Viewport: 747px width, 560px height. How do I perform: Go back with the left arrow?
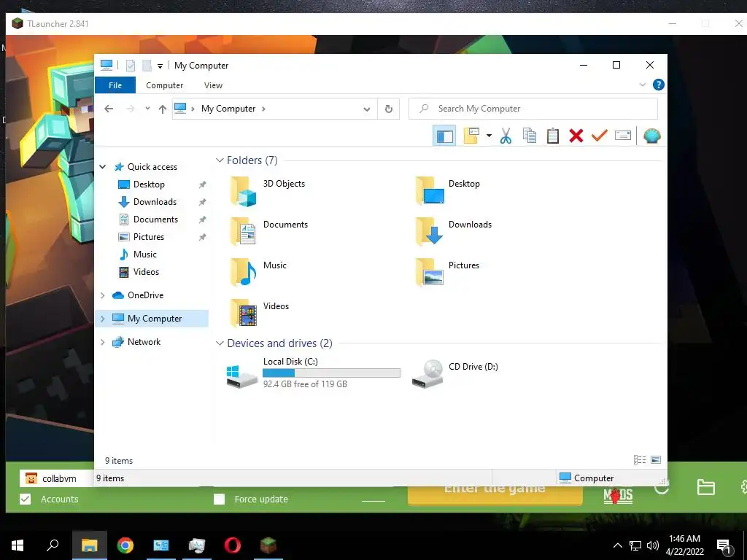click(x=109, y=109)
